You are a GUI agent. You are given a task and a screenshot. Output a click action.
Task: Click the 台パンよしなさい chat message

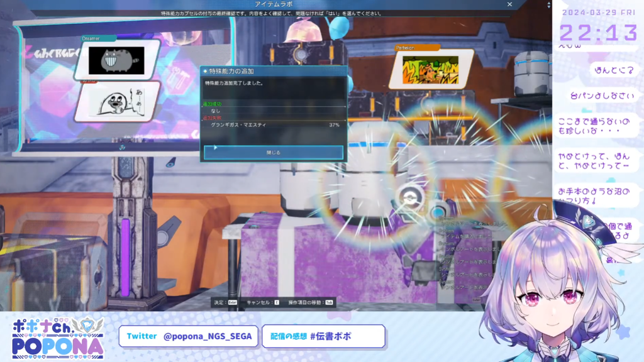[602, 96]
